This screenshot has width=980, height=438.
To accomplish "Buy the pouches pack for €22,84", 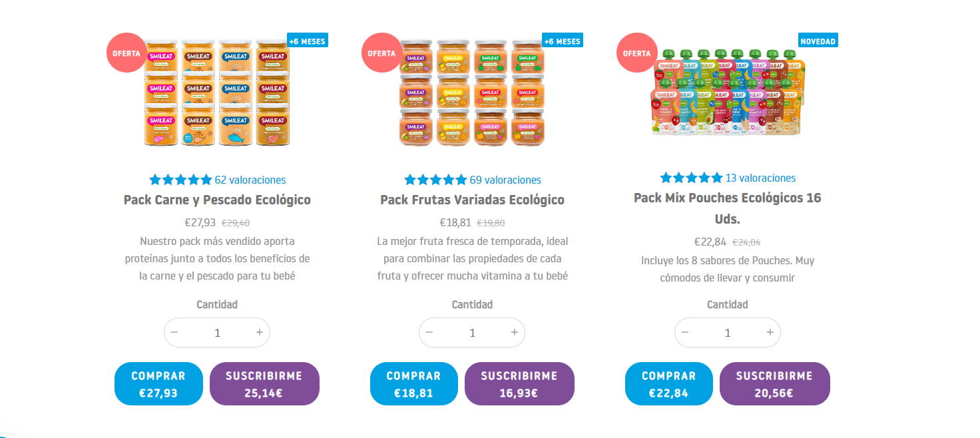I will point(669,383).
